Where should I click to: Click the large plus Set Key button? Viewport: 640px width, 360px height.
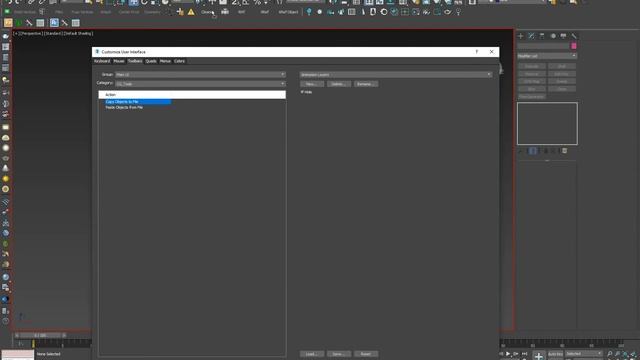tap(539, 356)
